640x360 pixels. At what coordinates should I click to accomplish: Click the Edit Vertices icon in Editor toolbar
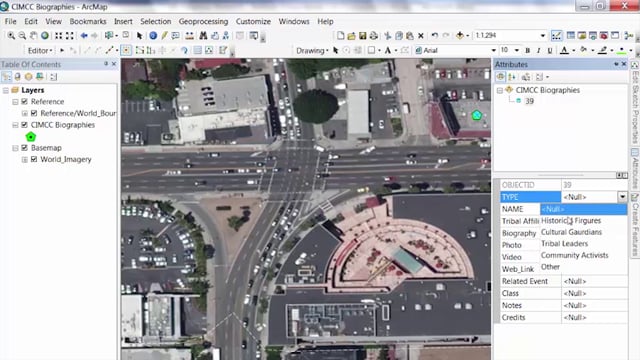coord(140,50)
